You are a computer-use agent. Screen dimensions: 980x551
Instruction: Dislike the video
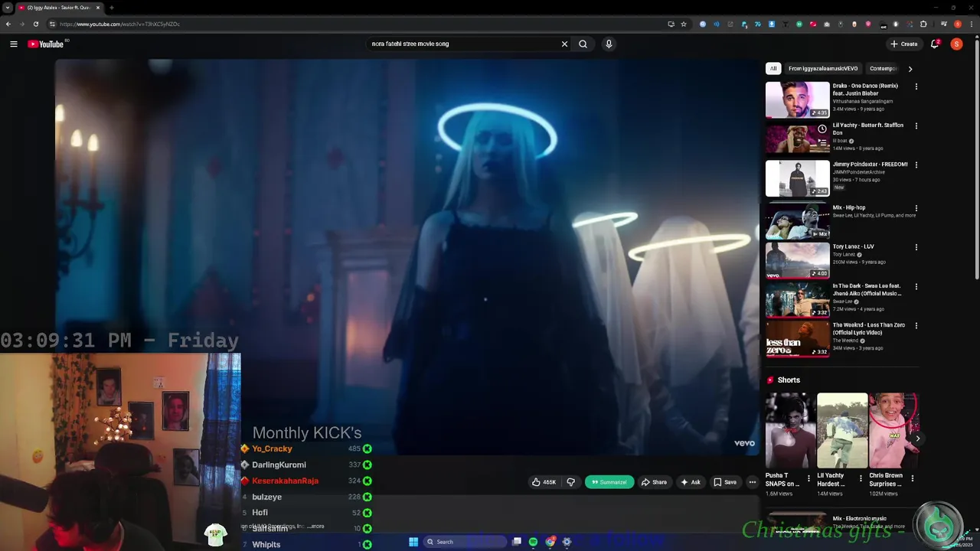tap(570, 482)
